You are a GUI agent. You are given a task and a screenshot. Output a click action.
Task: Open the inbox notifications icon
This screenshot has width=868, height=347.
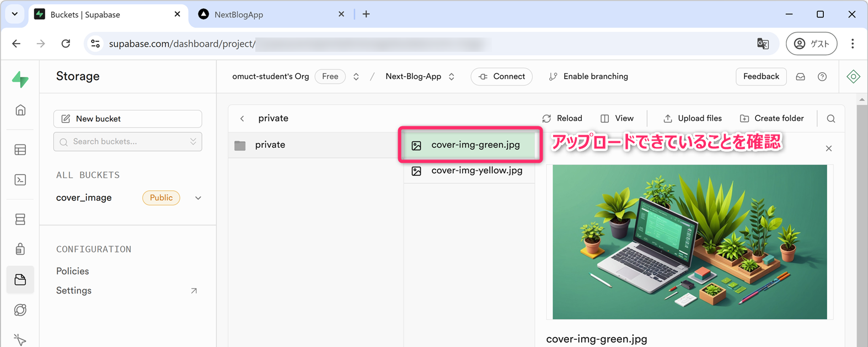800,77
